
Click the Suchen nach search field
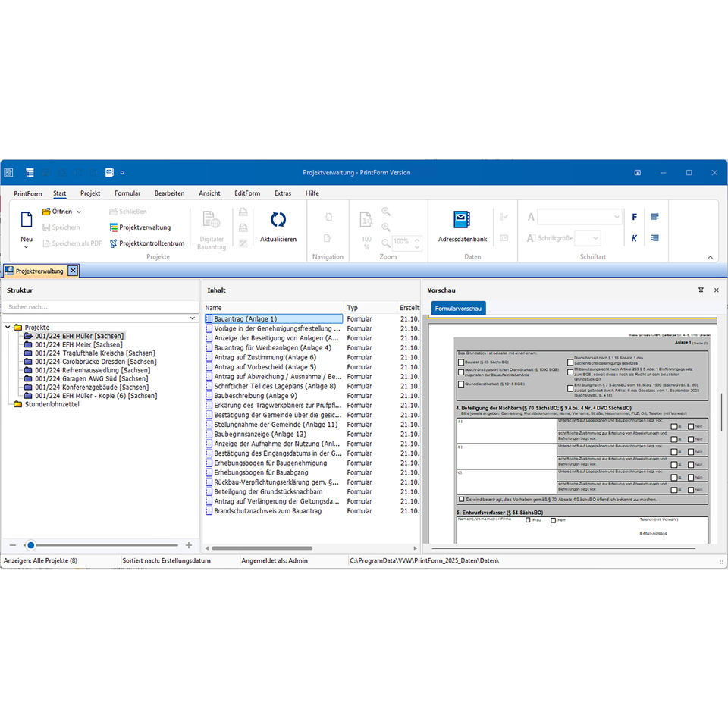tap(101, 307)
